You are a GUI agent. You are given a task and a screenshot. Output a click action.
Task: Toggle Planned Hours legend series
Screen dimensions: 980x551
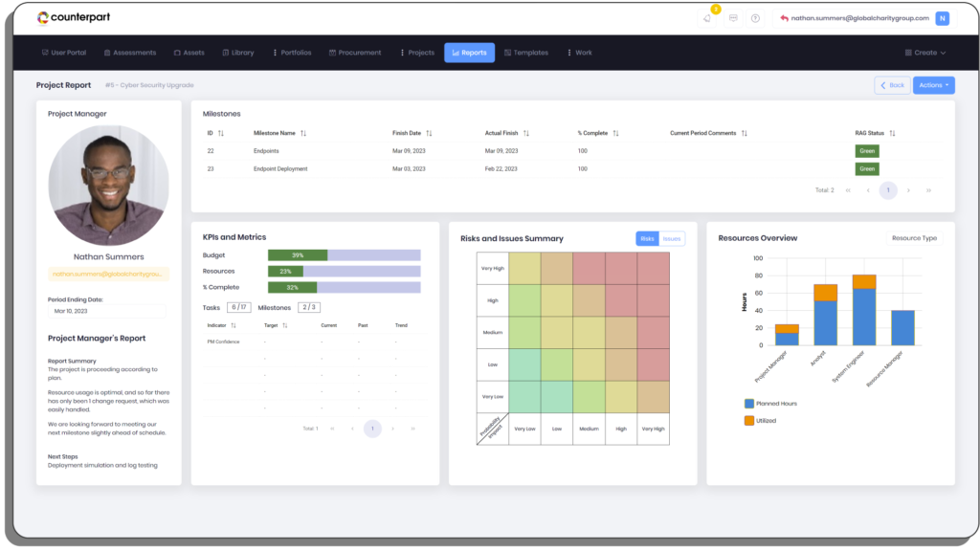tap(749, 404)
